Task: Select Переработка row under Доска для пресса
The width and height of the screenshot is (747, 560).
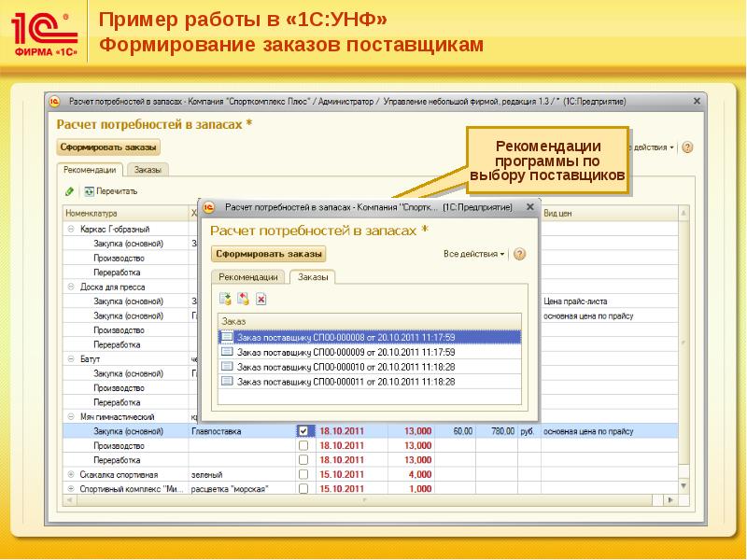Action: point(117,344)
